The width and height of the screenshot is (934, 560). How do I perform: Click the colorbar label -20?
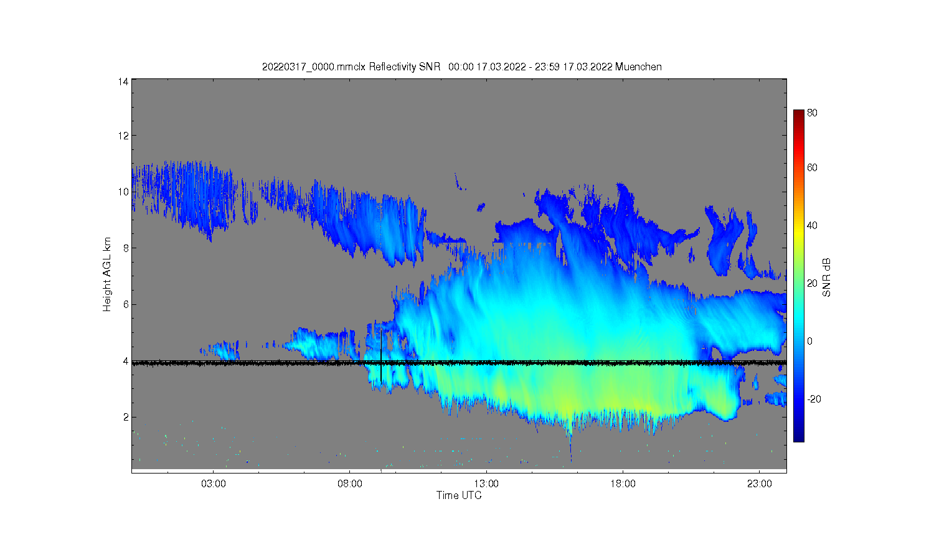tap(814, 399)
